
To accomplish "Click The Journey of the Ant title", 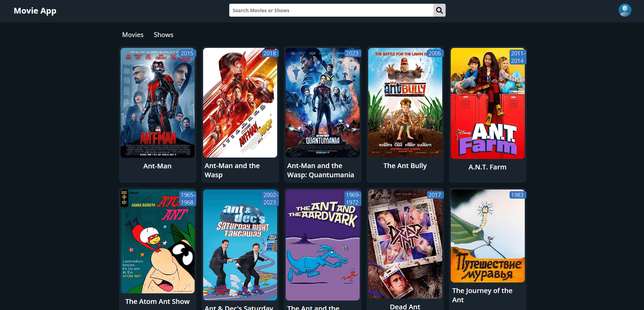I will point(482,295).
